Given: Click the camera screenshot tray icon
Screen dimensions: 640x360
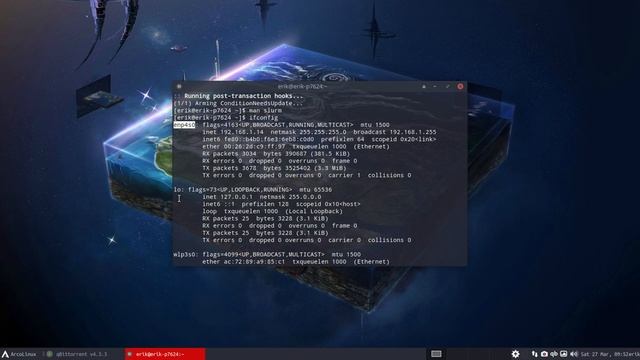Looking at the screenshot, I should [x=544, y=354].
